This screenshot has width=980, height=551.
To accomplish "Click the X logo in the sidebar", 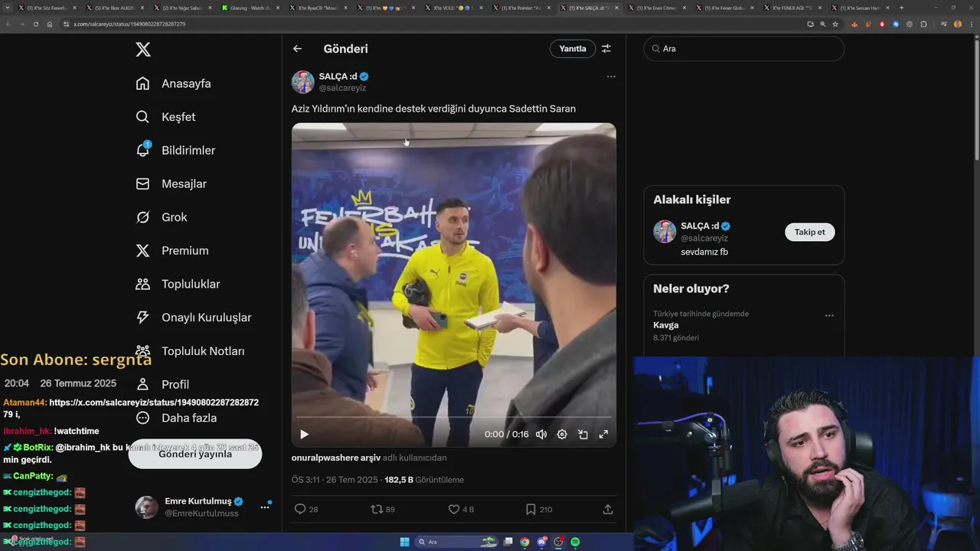I will 143,50.
